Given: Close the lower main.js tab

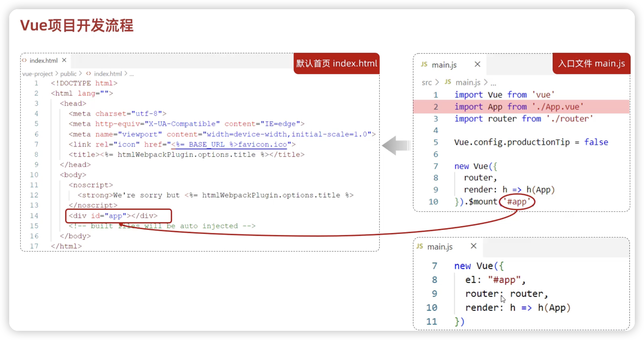Looking at the screenshot, I should pyautogui.click(x=473, y=246).
